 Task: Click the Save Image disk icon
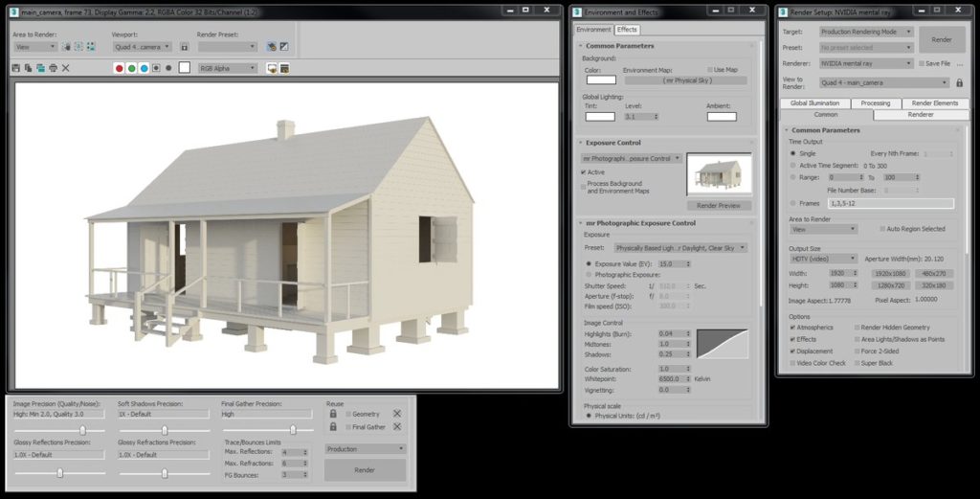pyautogui.click(x=16, y=68)
